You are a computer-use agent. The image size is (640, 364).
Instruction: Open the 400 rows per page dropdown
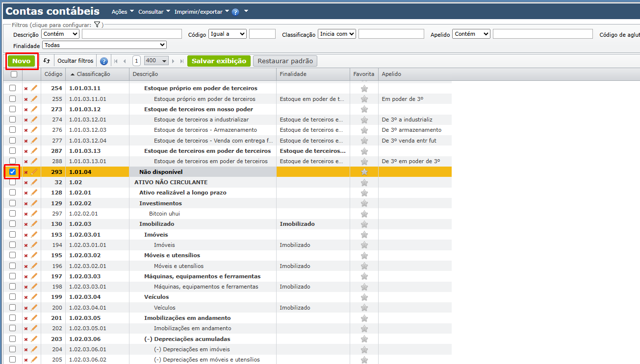(156, 61)
